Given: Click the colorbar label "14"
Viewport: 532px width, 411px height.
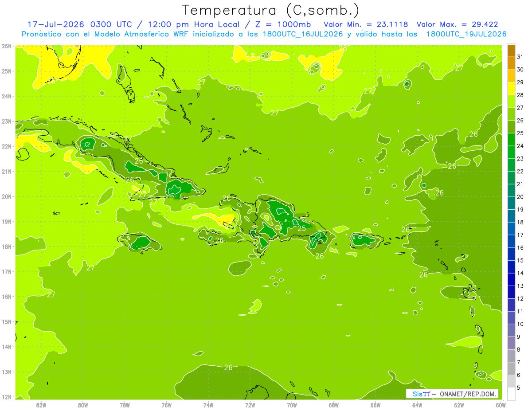Looking at the screenshot, I should (x=520, y=273).
